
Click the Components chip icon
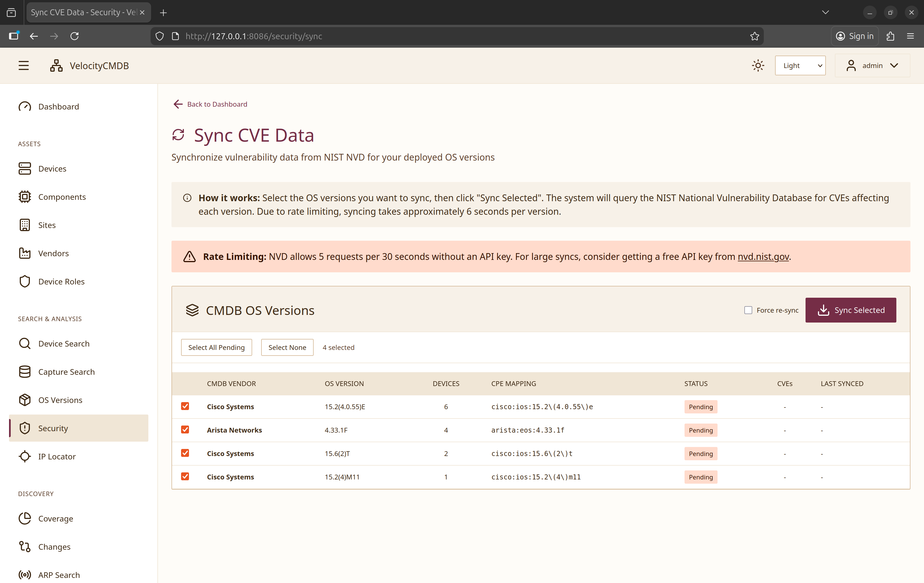[25, 197]
